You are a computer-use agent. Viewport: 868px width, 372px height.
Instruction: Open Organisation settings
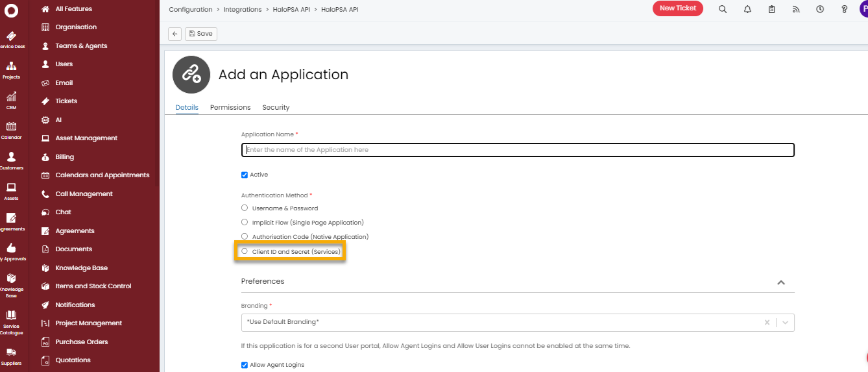pos(76,27)
